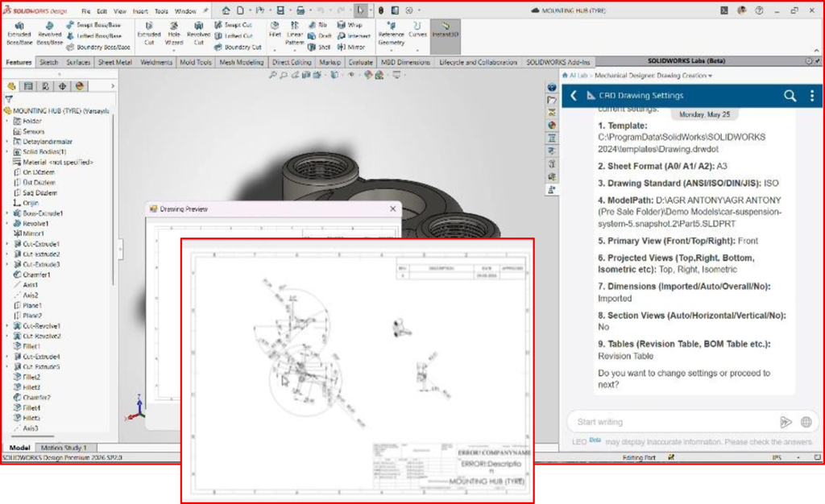Choose Boundary Cut feature
Viewport: 825px width, 504px height.
point(238,47)
